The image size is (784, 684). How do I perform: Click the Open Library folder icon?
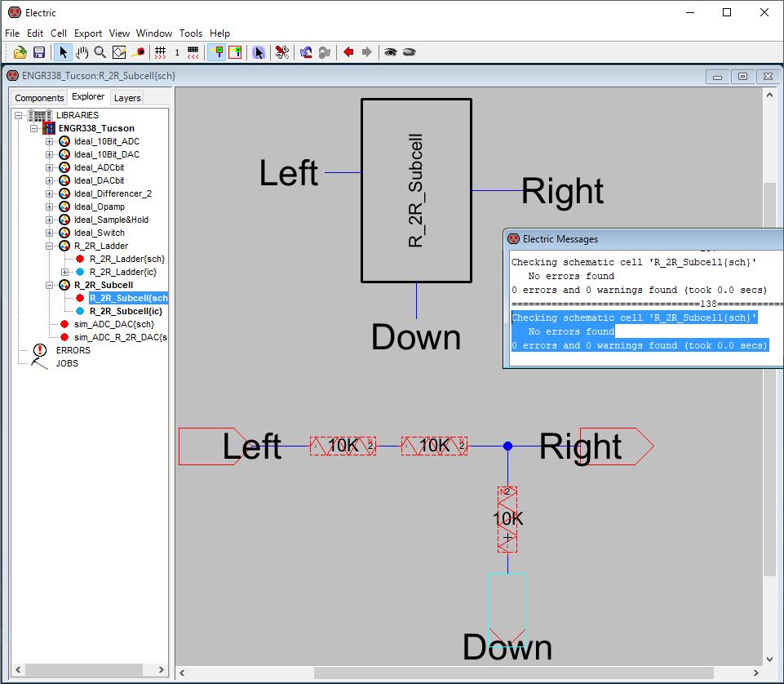click(20, 52)
